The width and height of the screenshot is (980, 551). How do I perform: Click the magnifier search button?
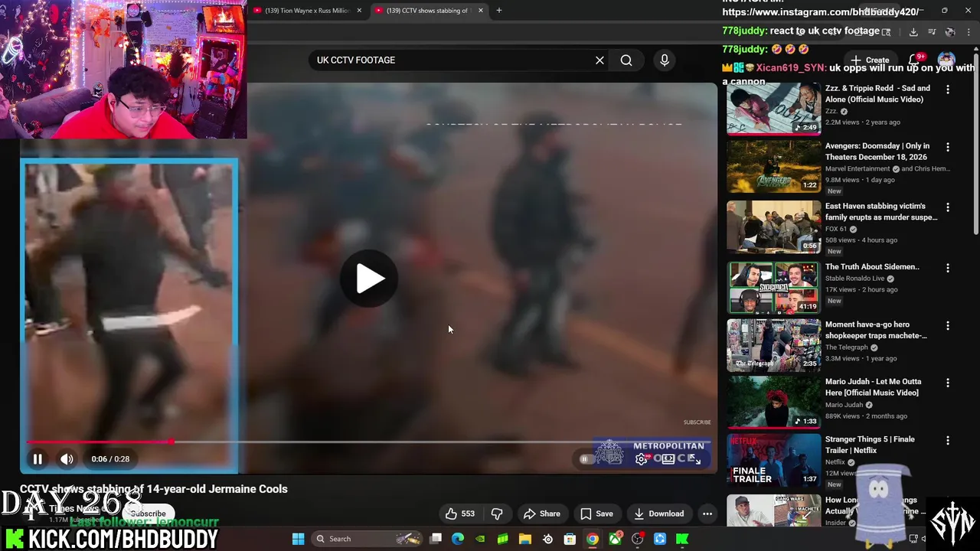pyautogui.click(x=626, y=60)
